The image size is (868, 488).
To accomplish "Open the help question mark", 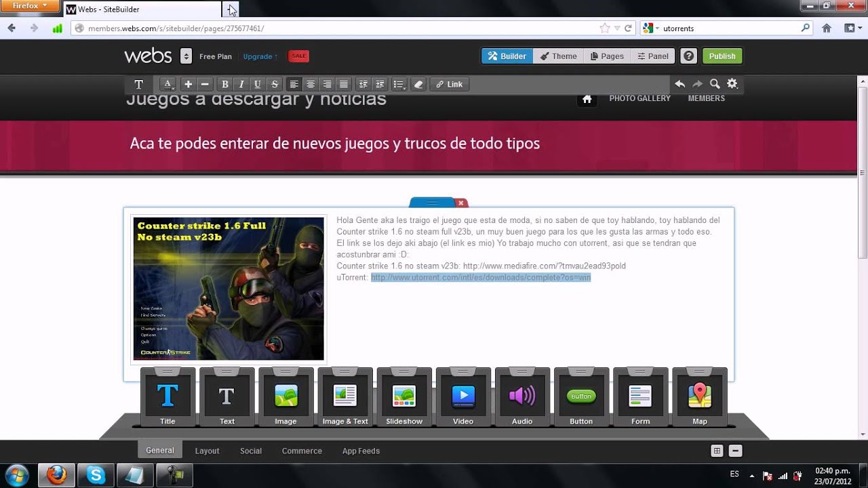I will coord(689,56).
